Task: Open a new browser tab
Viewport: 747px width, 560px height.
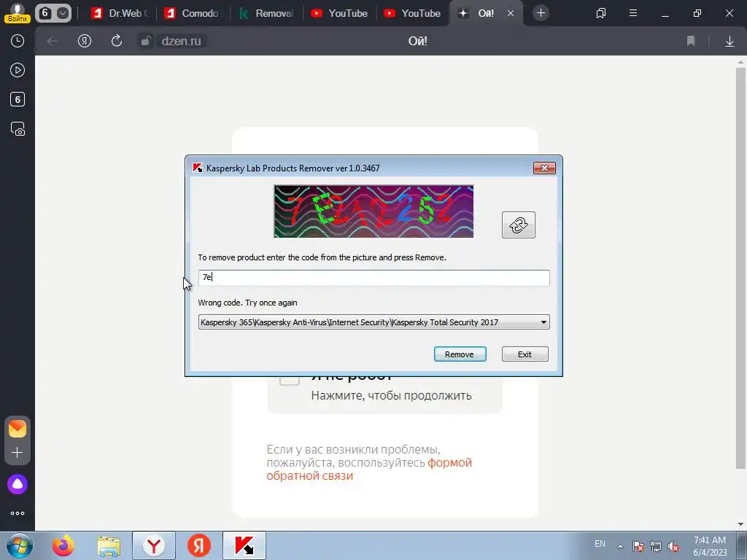Action: click(541, 13)
